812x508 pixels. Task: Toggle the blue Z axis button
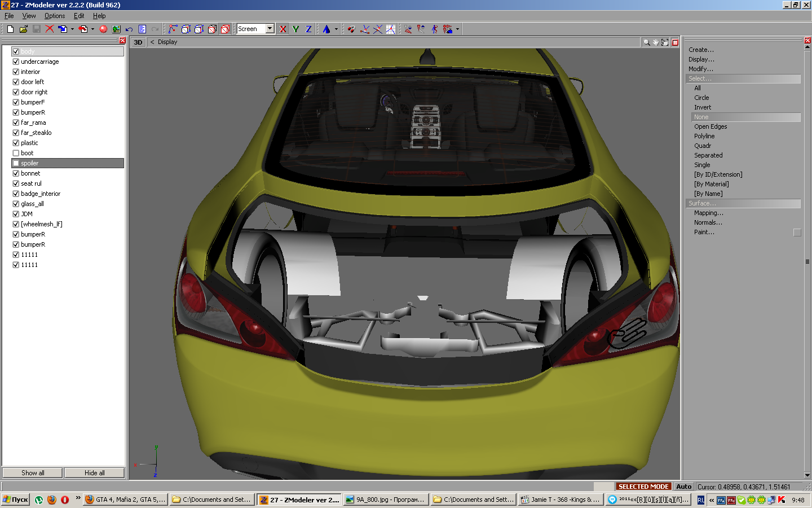pos(308,29)
